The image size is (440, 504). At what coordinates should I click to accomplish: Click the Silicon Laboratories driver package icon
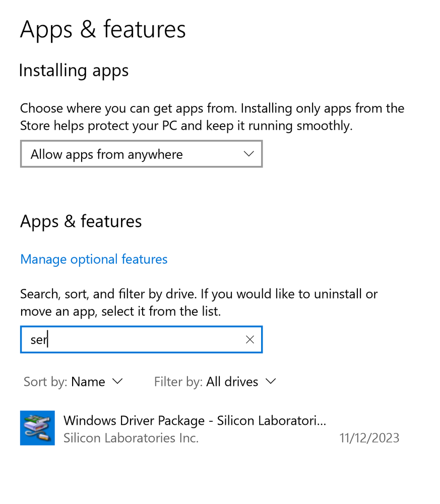point(37,428)
